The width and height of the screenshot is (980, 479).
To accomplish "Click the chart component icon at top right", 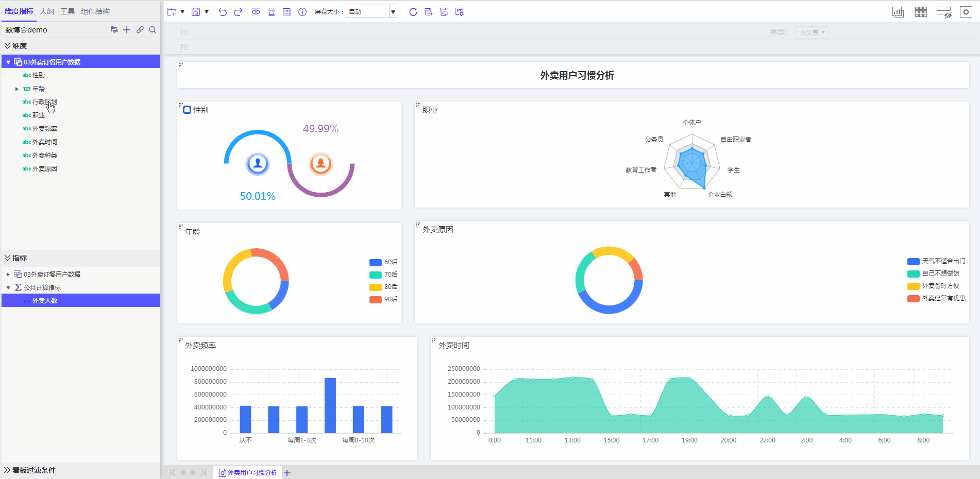I will coord(898,12).
